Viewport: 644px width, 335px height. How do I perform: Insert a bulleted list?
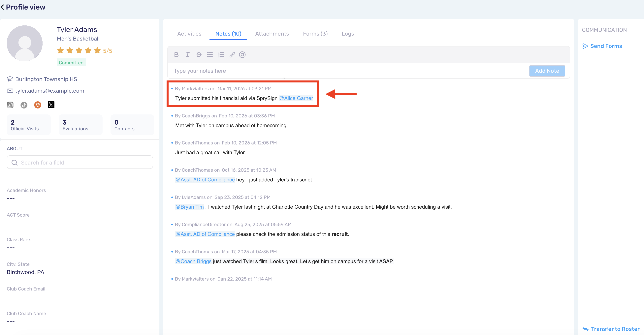click(x=210, y=54)
